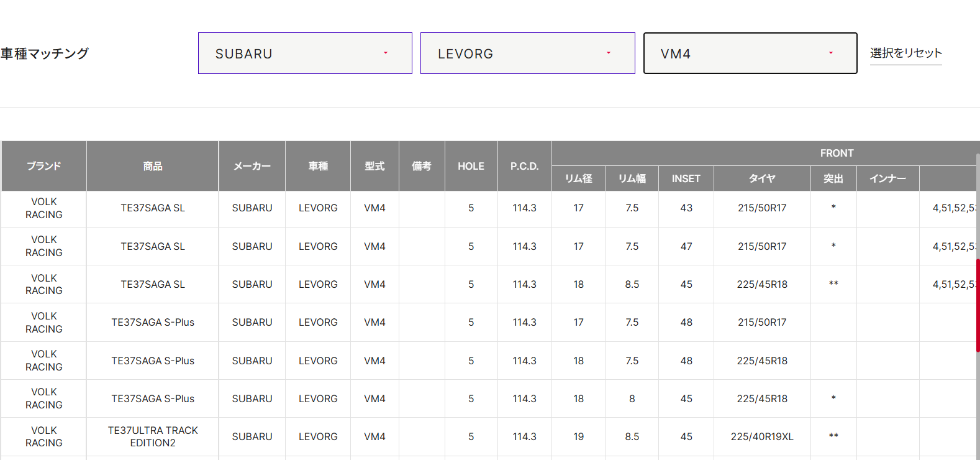Click the 突出 column header
Image resolution: width=980 pixels, height=460 pixels.
833,178
